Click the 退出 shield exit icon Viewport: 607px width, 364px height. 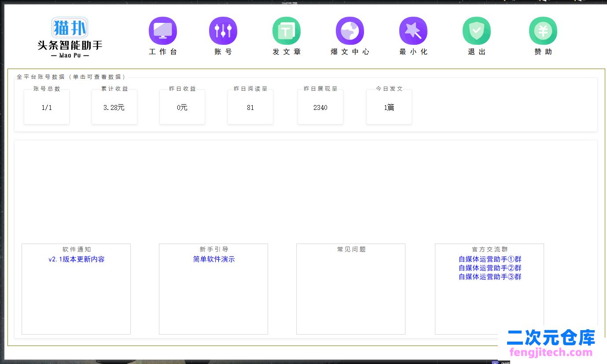pyautogui.click(x=477, y=31)
